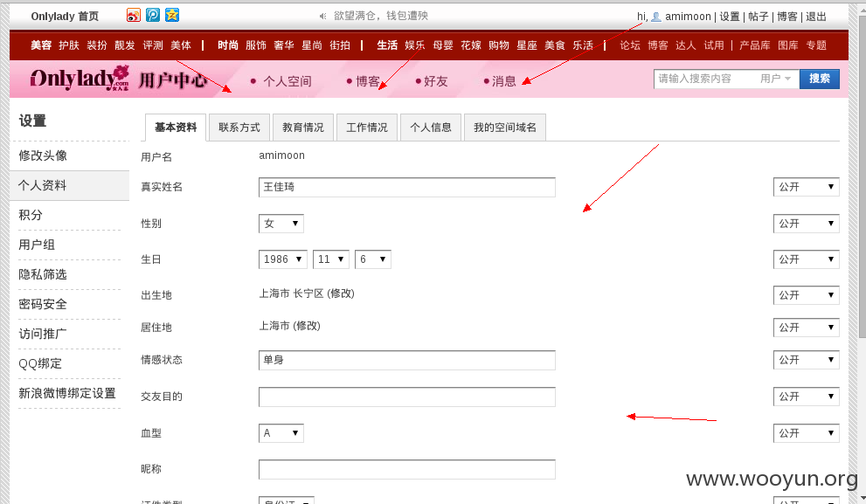Open the birth month 11 dropdown
The width and height of the screenshot is (866, 504).
pyautogui.click(x=331, y=259)
